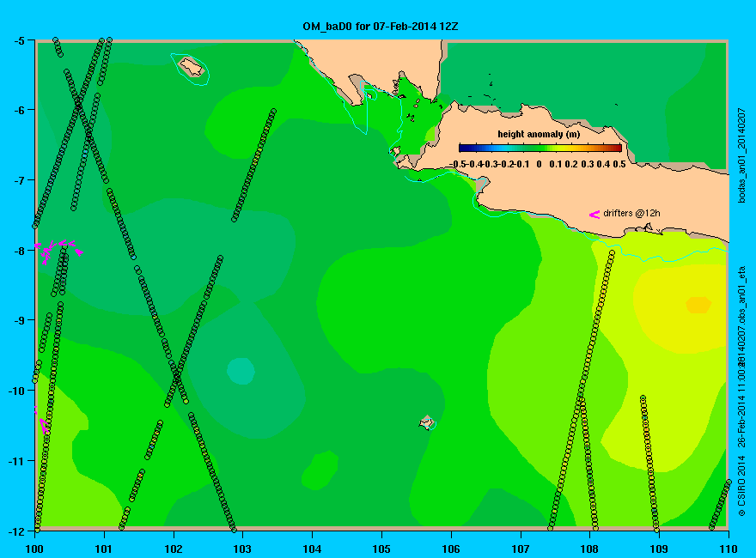Click the -8 latitude axis label
The image size is (756, 558).
[x=19, y=251]
